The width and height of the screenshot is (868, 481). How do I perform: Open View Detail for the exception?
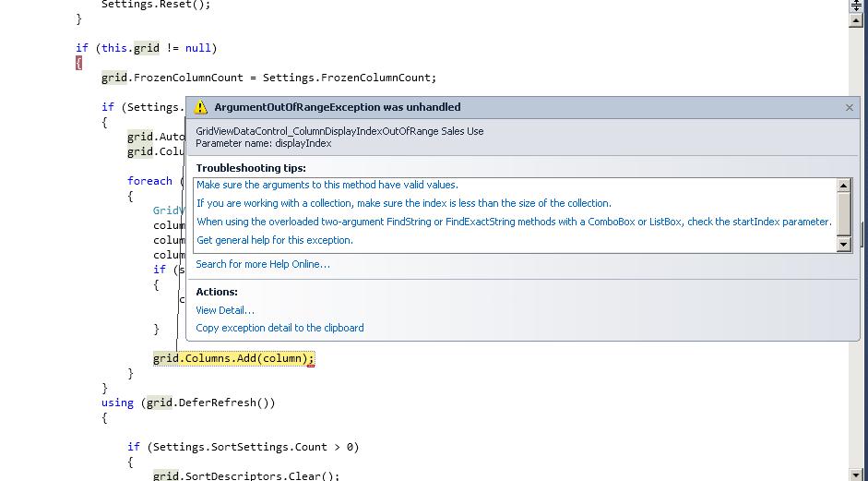(224, 310)
